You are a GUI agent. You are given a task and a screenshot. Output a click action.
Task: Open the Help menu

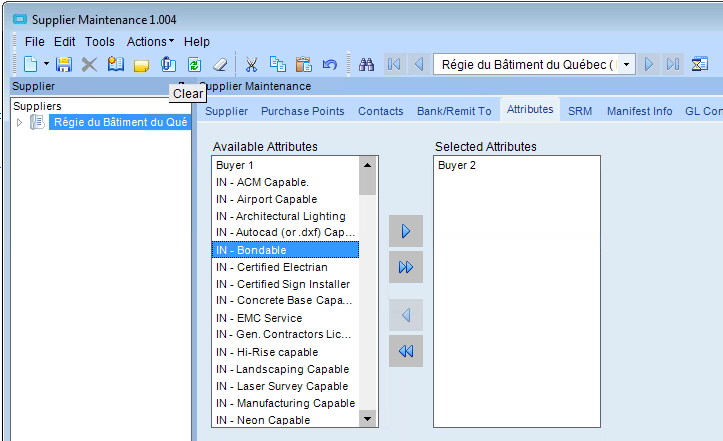pos(197,42)
